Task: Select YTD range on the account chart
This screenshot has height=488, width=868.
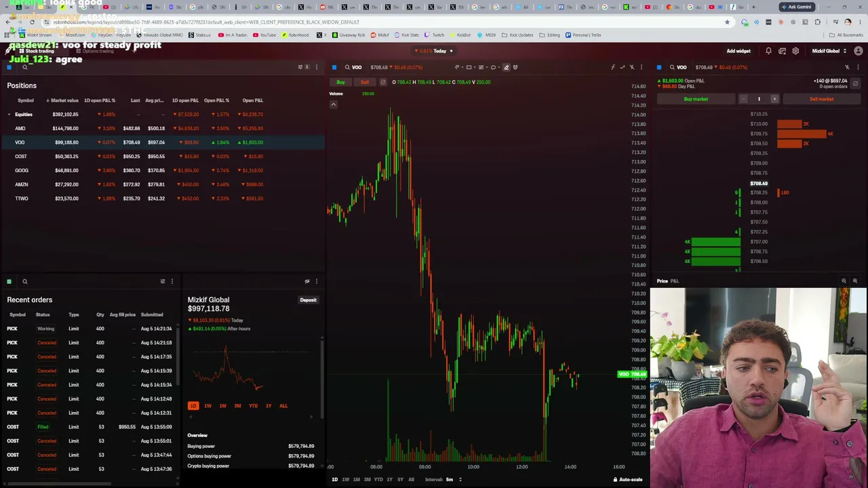Action: click(253, 406)
